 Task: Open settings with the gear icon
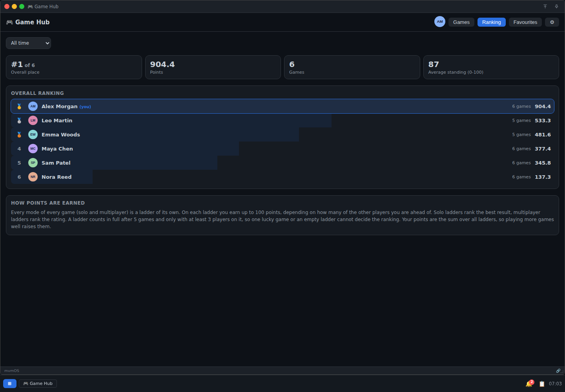[552, 22]
